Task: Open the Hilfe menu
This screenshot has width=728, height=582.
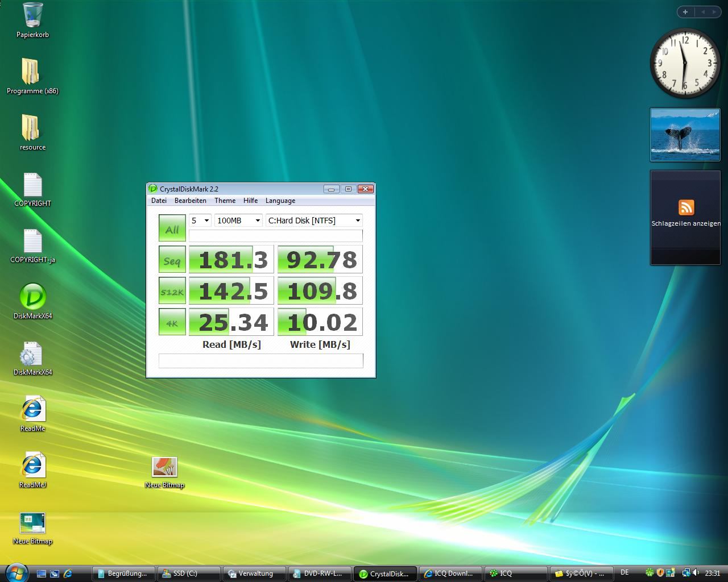Action: coord(250,201)
